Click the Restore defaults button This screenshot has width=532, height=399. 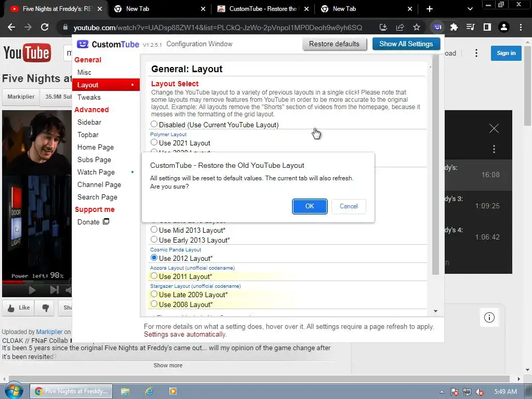334,44
